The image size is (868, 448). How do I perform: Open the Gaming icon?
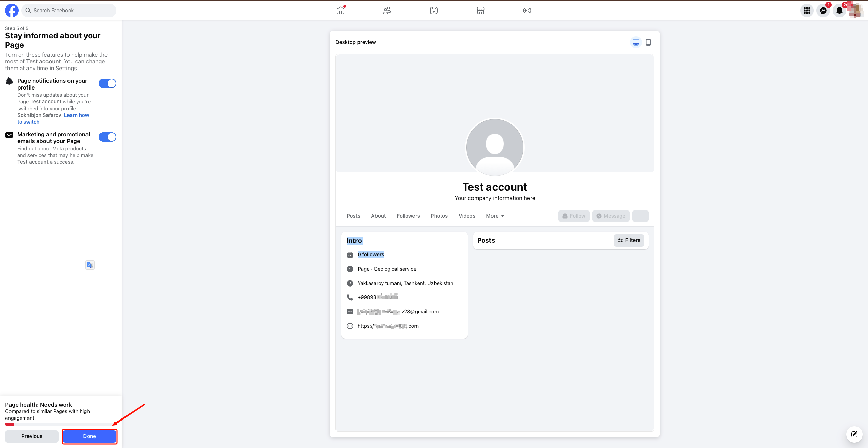point(527,11)
